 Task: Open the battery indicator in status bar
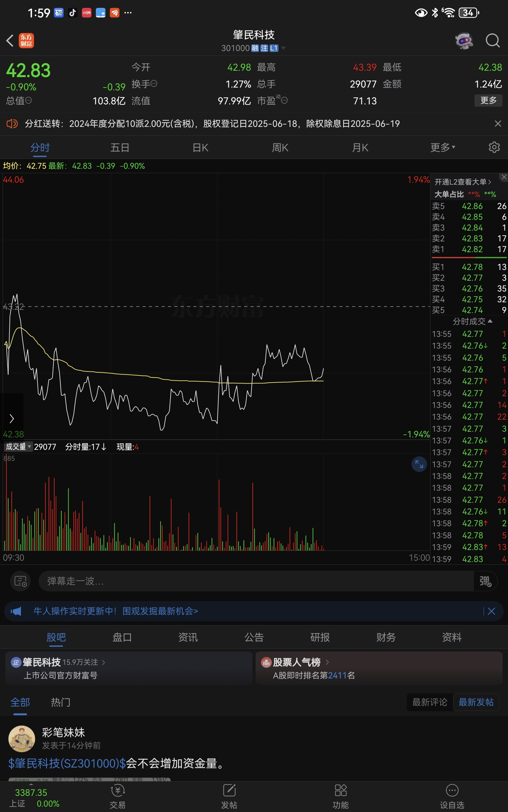tap(469, 13)
